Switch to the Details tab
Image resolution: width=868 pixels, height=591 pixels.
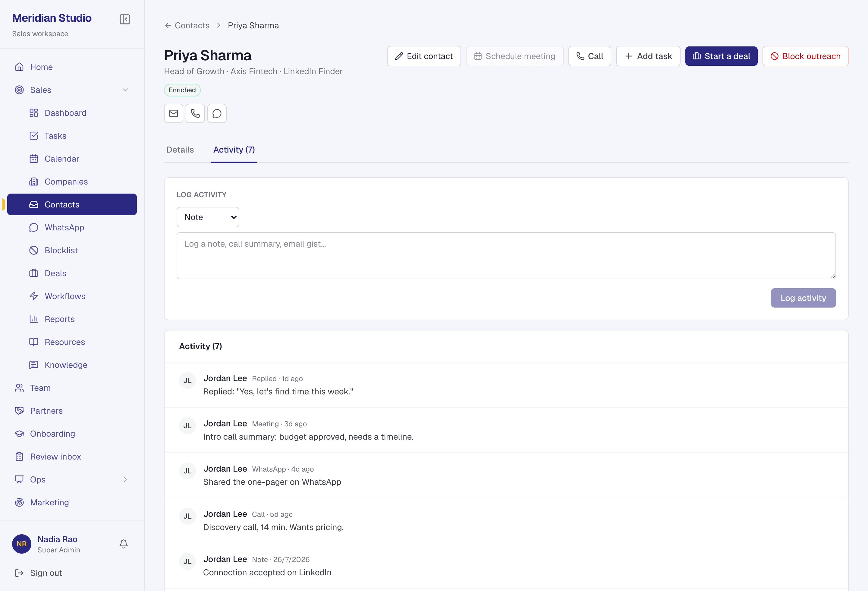tap(180, 150)
